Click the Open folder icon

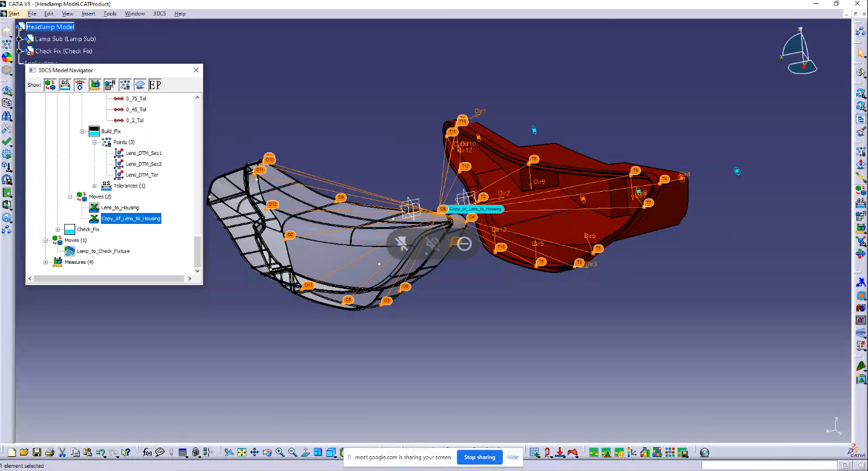coord(24,452)
